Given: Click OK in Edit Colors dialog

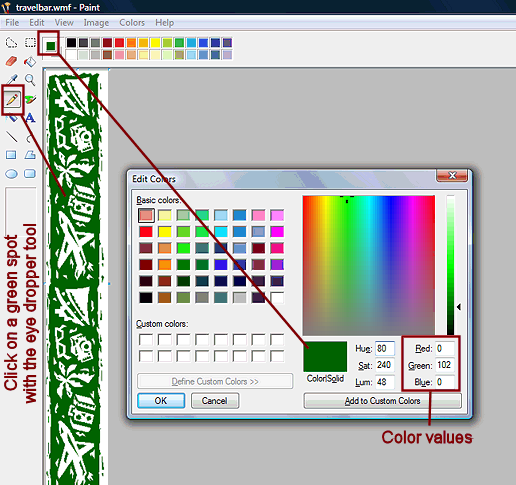Looking at the screenshot, I should point(161,401).
